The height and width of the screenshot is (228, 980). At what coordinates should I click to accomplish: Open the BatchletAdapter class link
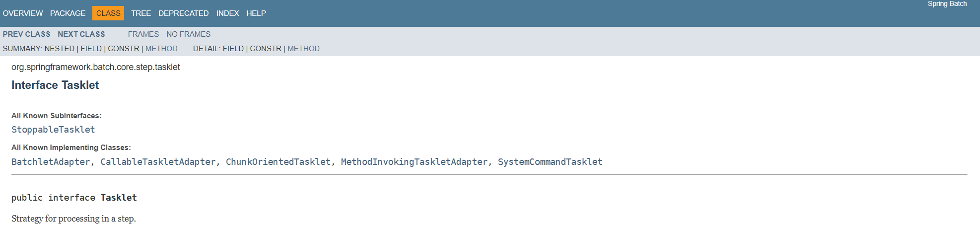[x=51, y=162]
